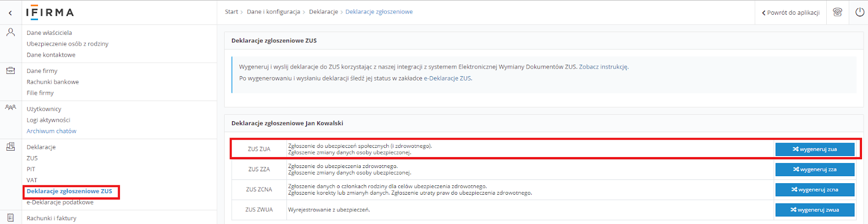868x224 pixels.
Task: Select the owner profile person icon
Action: [10, 33]
